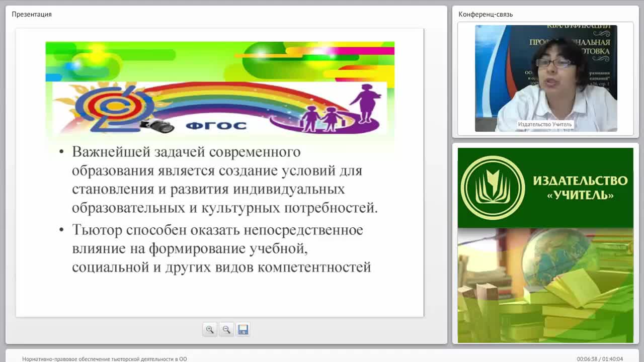
Task: Click the elapsed time 00:06:38 / 01:40:04
Action: click(600, 359)
